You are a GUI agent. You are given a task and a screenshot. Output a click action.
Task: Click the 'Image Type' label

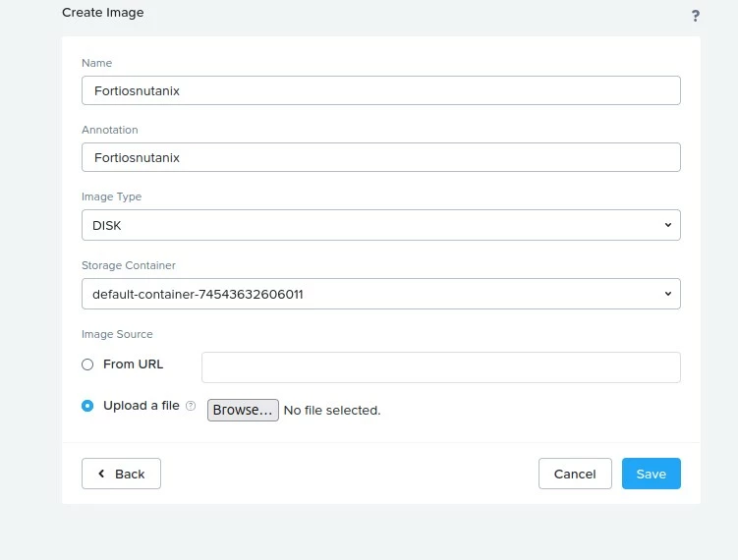pos(112,196)
